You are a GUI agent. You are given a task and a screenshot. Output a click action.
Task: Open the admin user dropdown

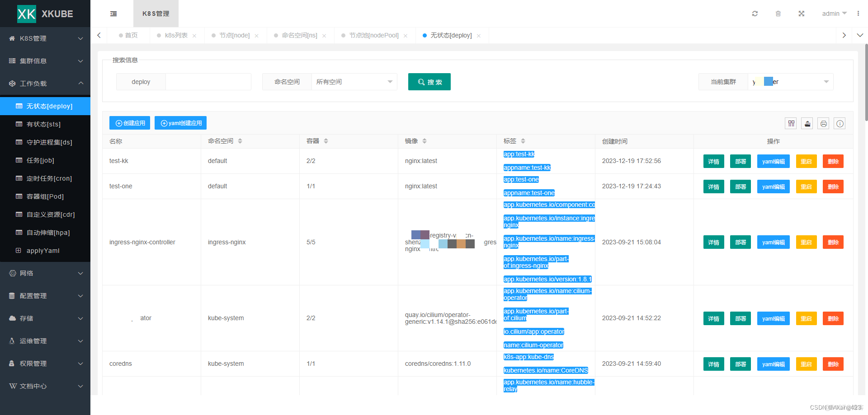834,14
